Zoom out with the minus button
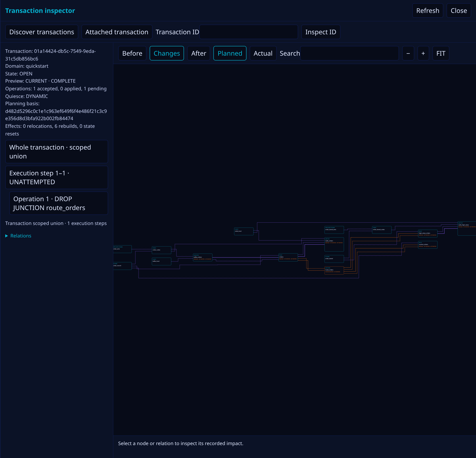The height and width of the screenshot is (458, 476). tap(408, 53)
